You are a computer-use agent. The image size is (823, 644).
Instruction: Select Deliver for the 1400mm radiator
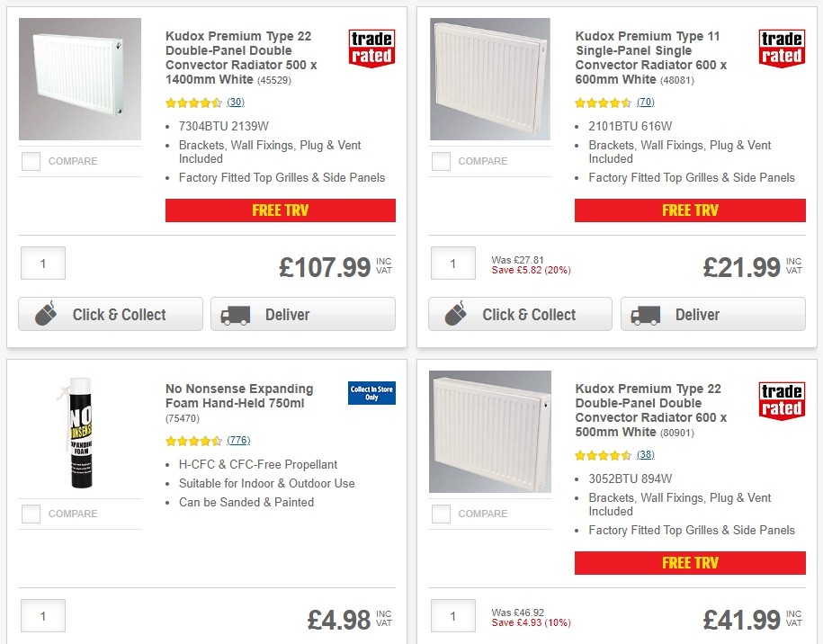point(302,314)
